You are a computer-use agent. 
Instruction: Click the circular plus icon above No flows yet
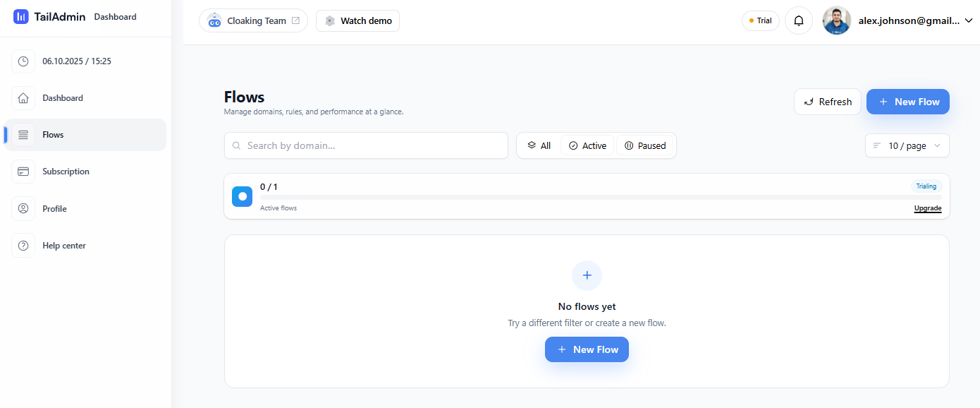pyautogui.click(x=587, y=275)
